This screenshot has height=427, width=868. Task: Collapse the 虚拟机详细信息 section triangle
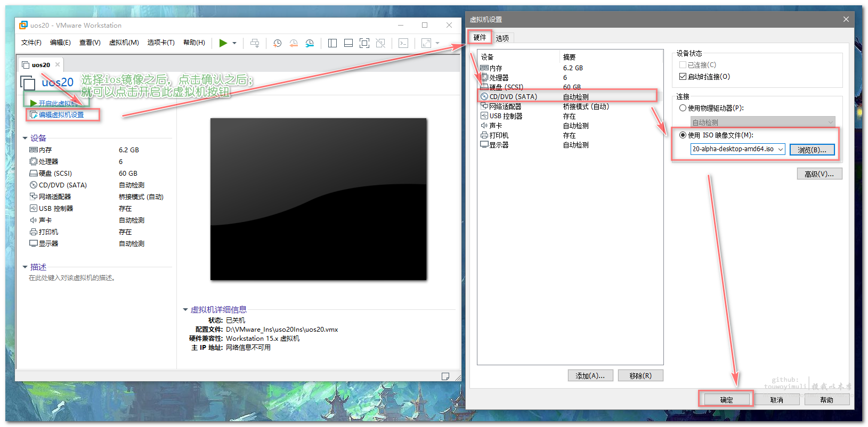[185, 309]
